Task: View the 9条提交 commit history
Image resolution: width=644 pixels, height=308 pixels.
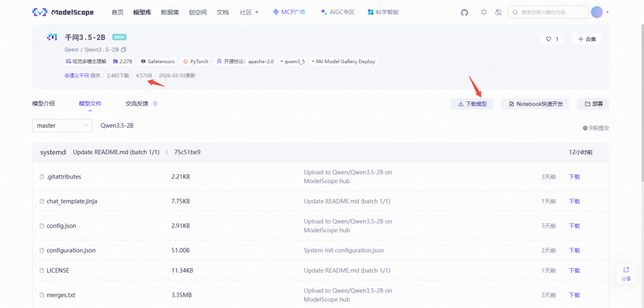Action: [596, 128]
